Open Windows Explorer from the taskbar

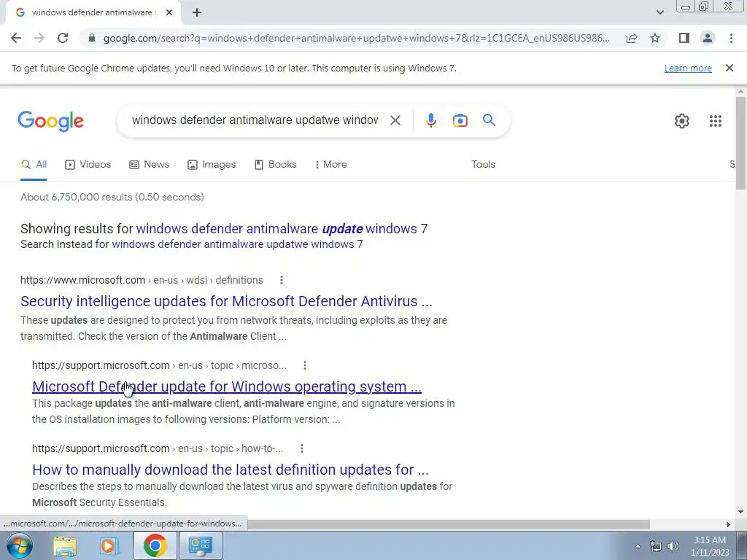click(x=65, y=545)
